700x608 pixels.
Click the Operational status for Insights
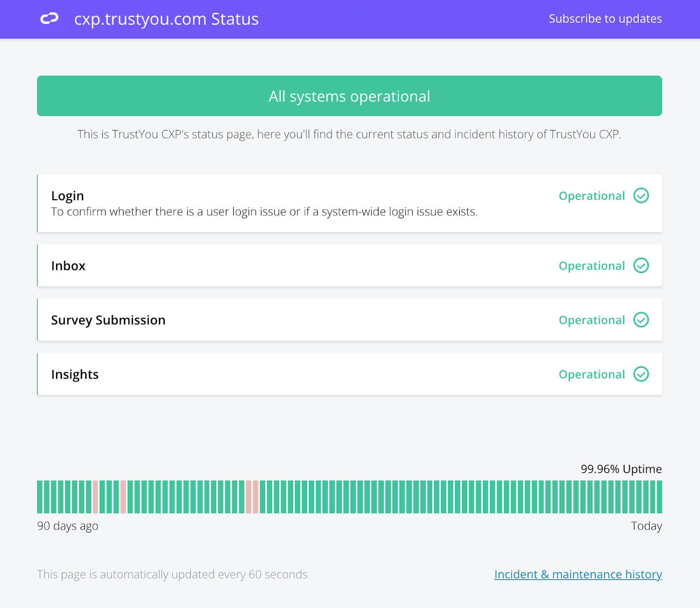coord(591,375)
